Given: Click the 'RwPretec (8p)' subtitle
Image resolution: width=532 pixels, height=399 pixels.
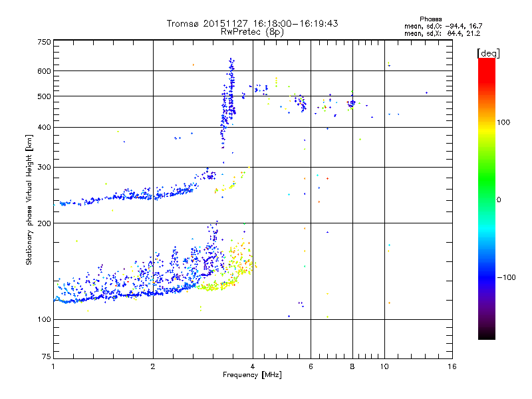Looking at the screenshot, I should coord(252,32).
